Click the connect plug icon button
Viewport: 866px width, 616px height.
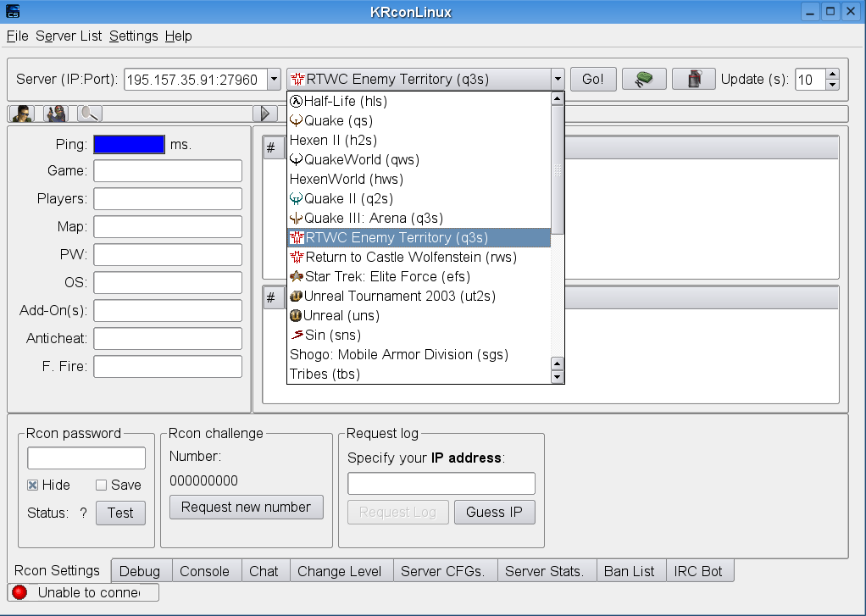[644, 79]
